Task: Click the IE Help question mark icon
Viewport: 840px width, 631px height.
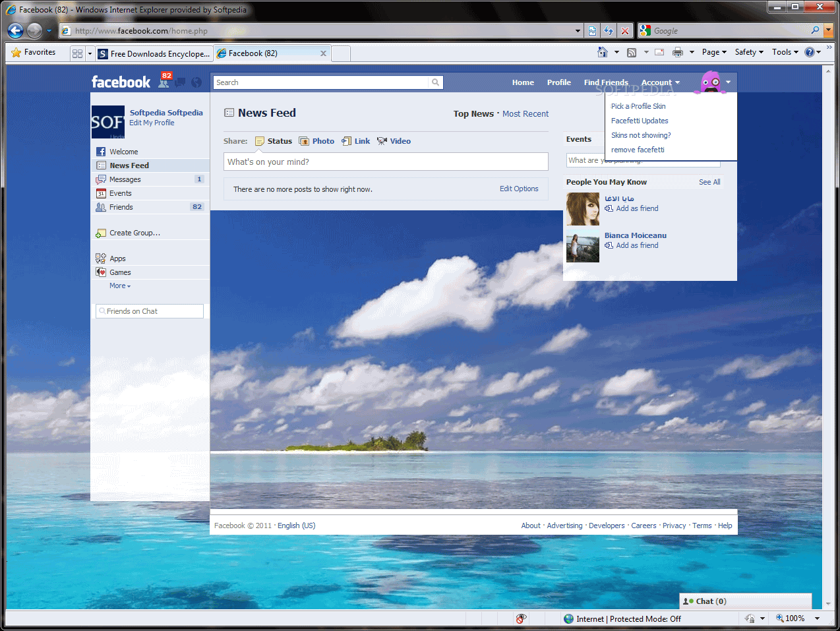Action: tap(810, 52)
